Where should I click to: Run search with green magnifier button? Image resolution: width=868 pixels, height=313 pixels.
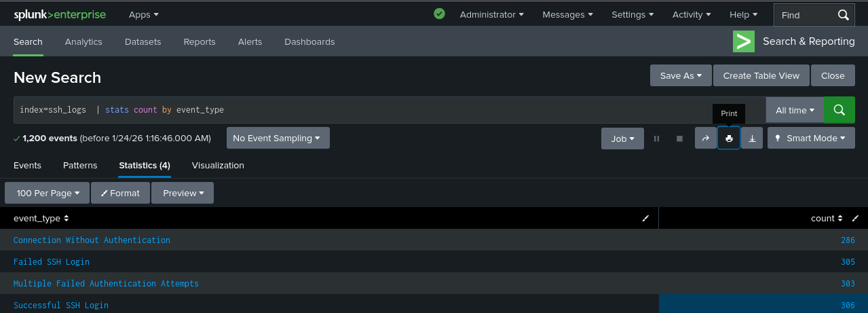point(839,110)
